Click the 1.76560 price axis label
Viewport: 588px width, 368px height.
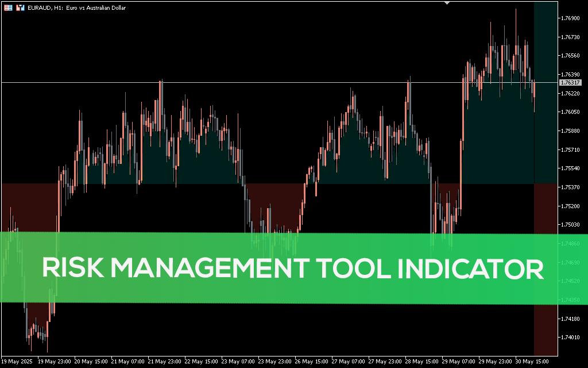(x=570, y=56)
